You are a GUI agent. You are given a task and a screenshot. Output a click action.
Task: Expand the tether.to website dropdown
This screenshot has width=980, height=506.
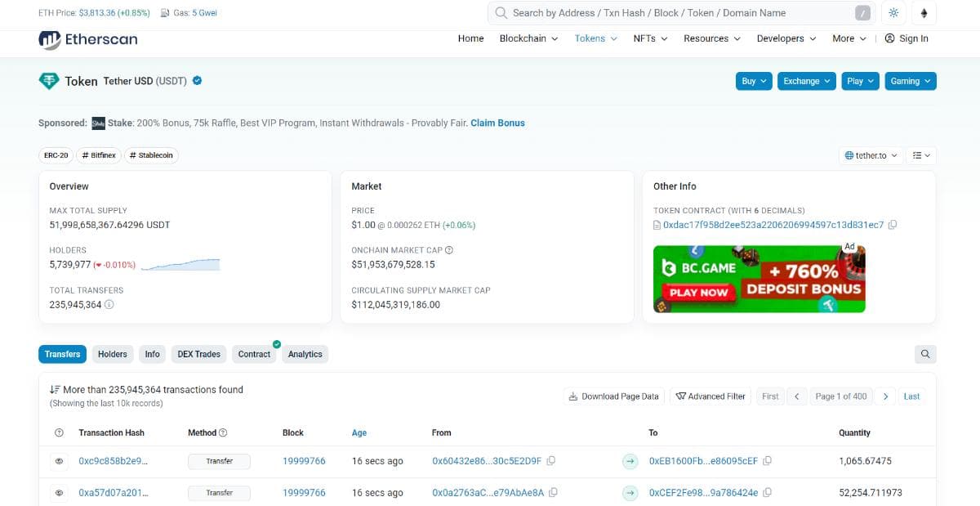[871, 154]
